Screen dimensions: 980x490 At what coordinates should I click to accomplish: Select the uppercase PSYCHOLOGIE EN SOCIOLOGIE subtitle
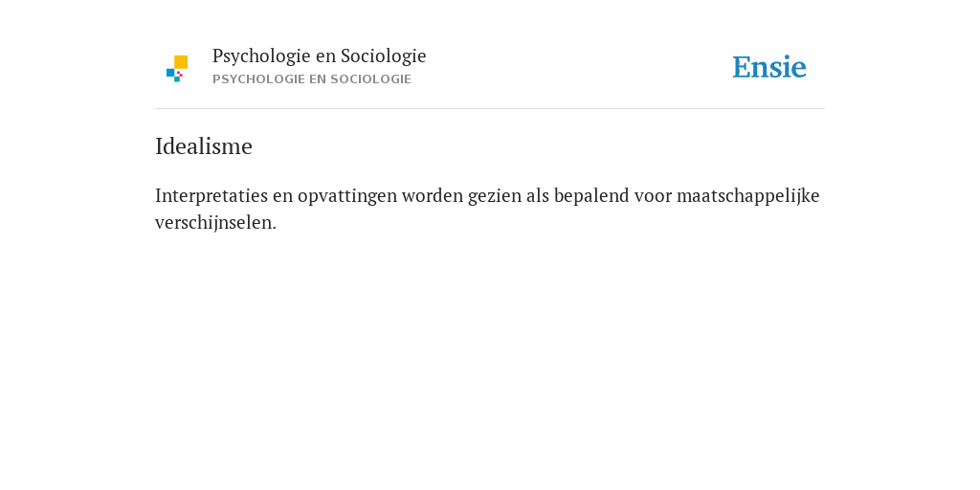click(x=312, y=79)
